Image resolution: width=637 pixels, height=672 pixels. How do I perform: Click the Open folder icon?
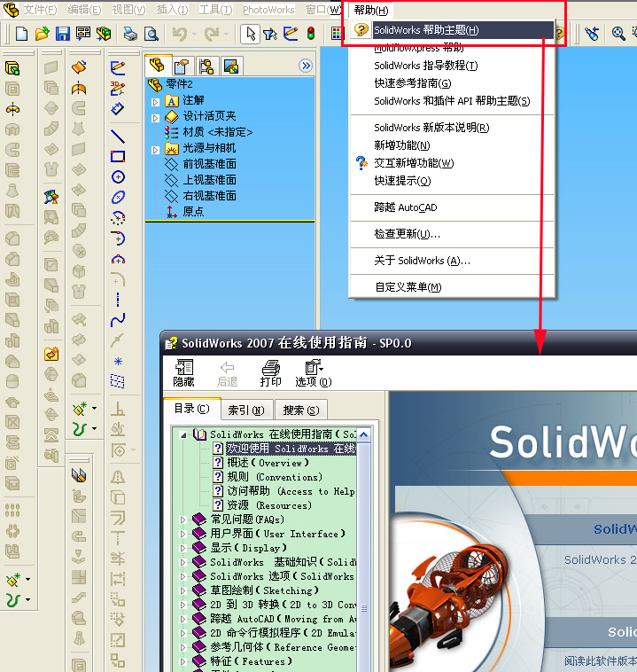point(42,34)
